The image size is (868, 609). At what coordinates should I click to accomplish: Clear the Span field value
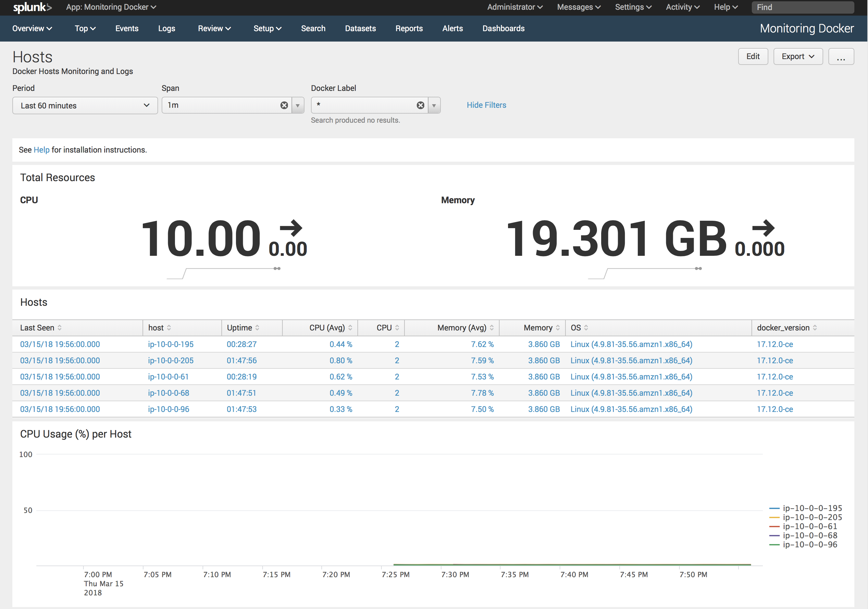(x=284, y=106)
